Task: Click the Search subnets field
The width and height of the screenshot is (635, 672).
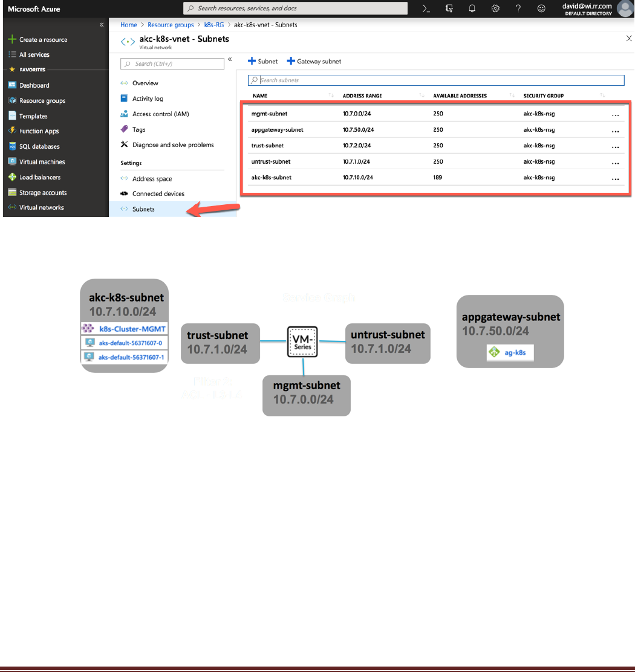Action: [436, 80]
